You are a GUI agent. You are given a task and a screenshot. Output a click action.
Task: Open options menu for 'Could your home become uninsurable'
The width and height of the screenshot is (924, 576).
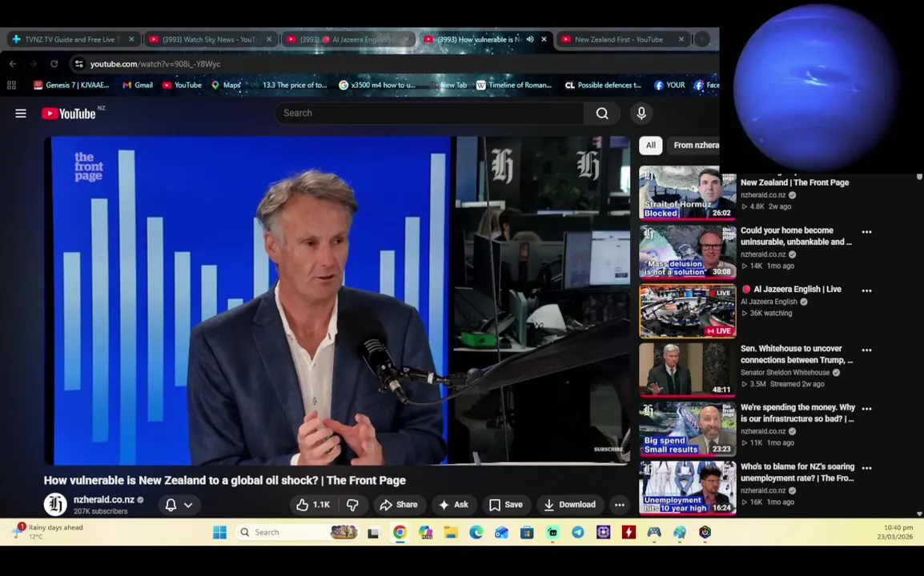tap(866, 232)
